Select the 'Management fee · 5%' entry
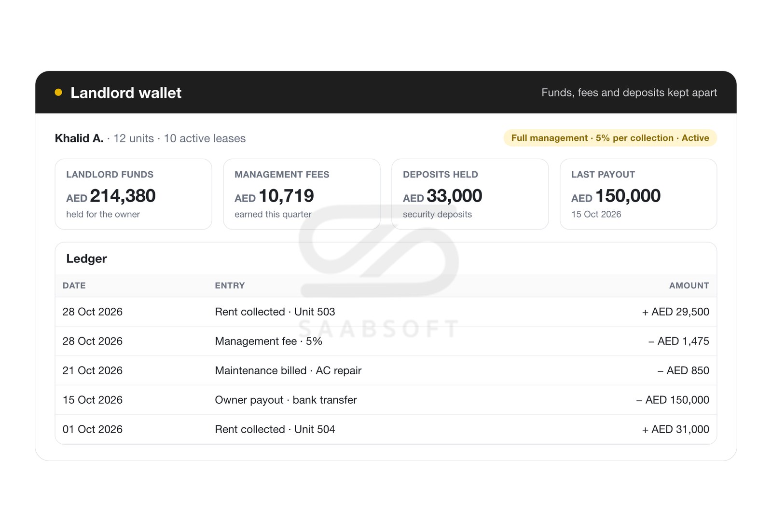 coord(268,341)
